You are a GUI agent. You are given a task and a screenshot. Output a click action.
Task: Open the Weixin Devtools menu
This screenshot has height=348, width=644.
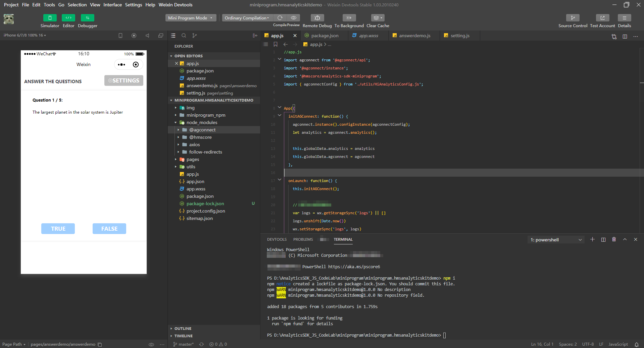[175, 5]
